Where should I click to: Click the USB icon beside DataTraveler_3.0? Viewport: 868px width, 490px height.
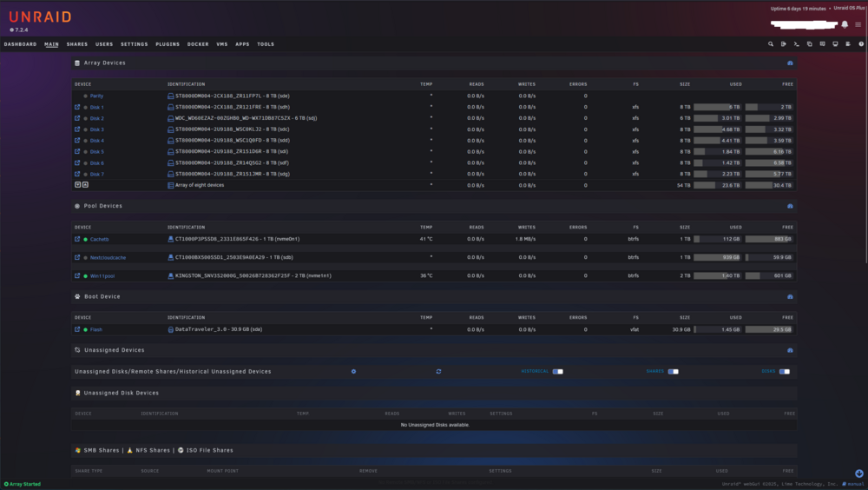tap(170, 329)
